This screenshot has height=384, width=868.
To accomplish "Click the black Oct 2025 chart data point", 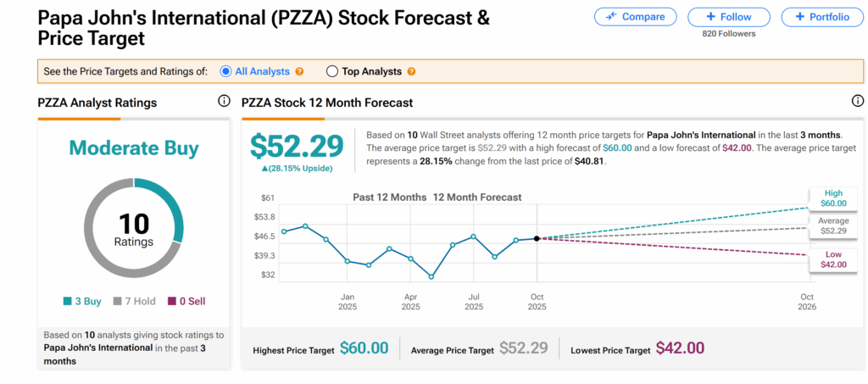I will pyautogui.click(x=537, y=238).
